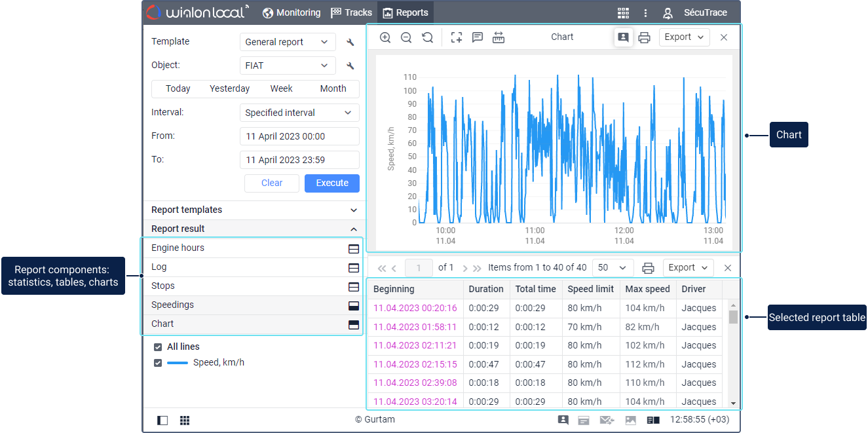Screen dimensions: 868x433
Task: Zoom in on the speed chart
Action: click(x=385, y=37)
